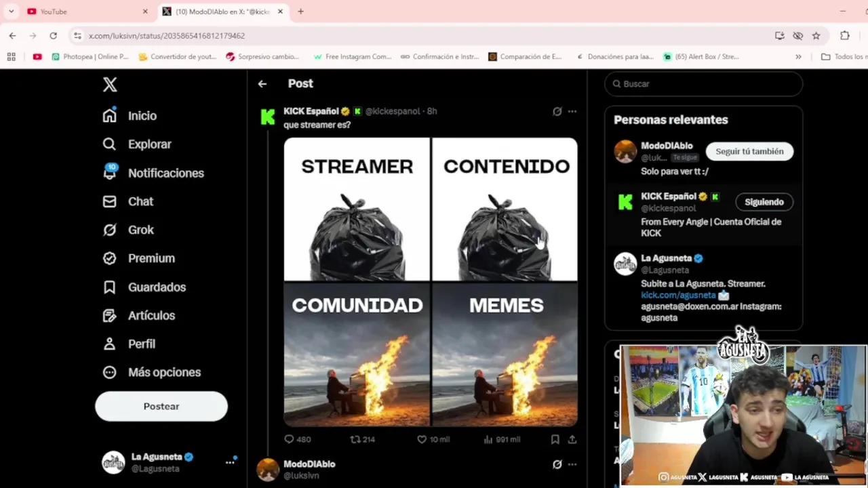
Task: Click the address bar URL
Action: 166,36
